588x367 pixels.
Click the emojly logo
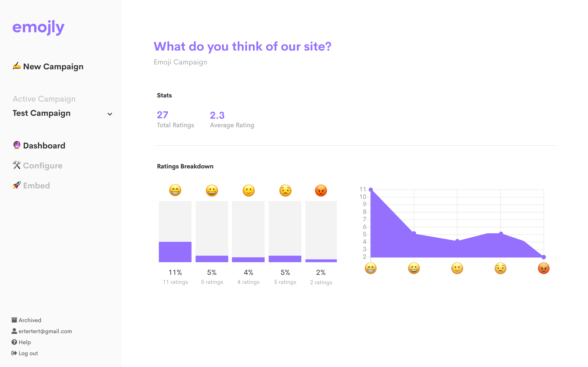(x=38, y=27)
